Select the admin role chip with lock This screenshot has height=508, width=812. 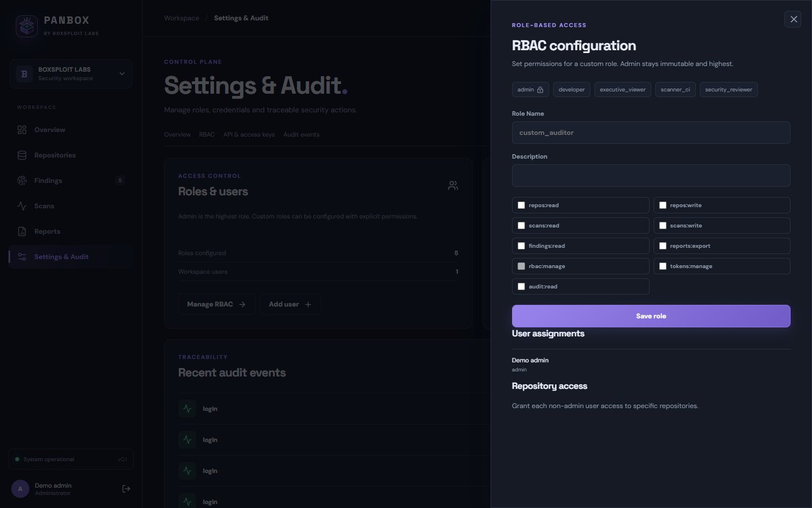(x=530, y=90)
